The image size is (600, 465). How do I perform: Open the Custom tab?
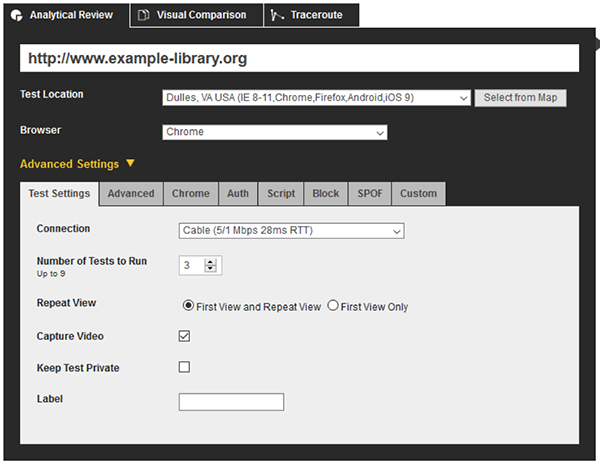click(x=418, y=194)
